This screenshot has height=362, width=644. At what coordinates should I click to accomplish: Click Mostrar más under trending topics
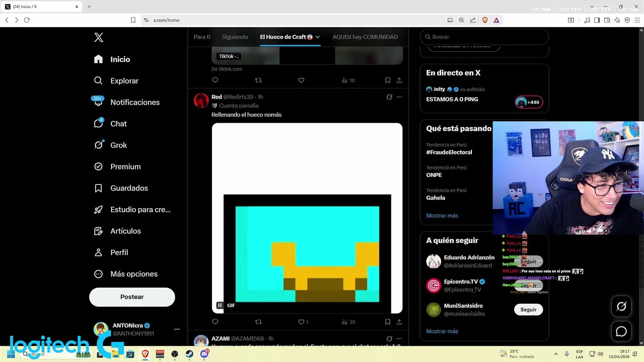[x=442, y=216]
